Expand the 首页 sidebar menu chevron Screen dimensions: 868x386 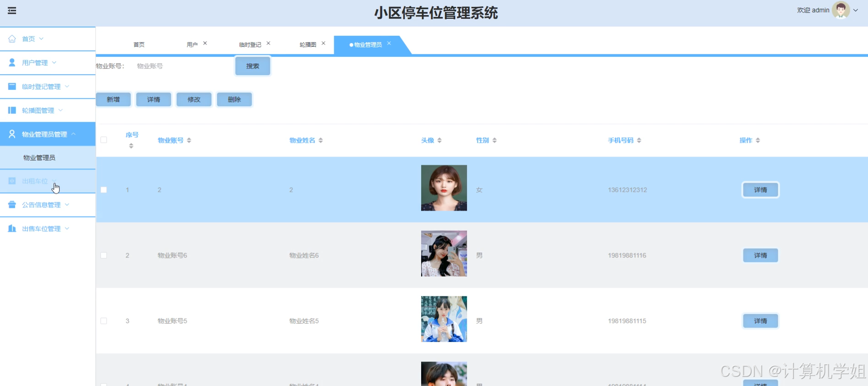[41, 38]
